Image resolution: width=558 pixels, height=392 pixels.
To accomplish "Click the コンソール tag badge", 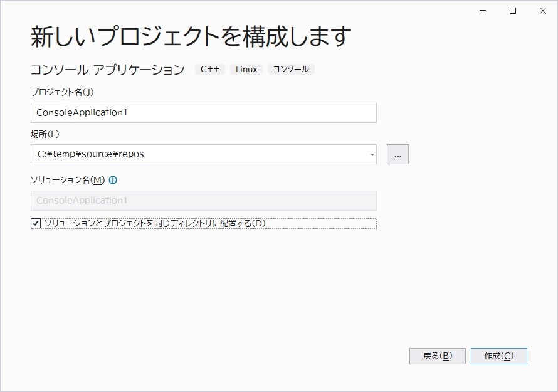I will 291,69.
